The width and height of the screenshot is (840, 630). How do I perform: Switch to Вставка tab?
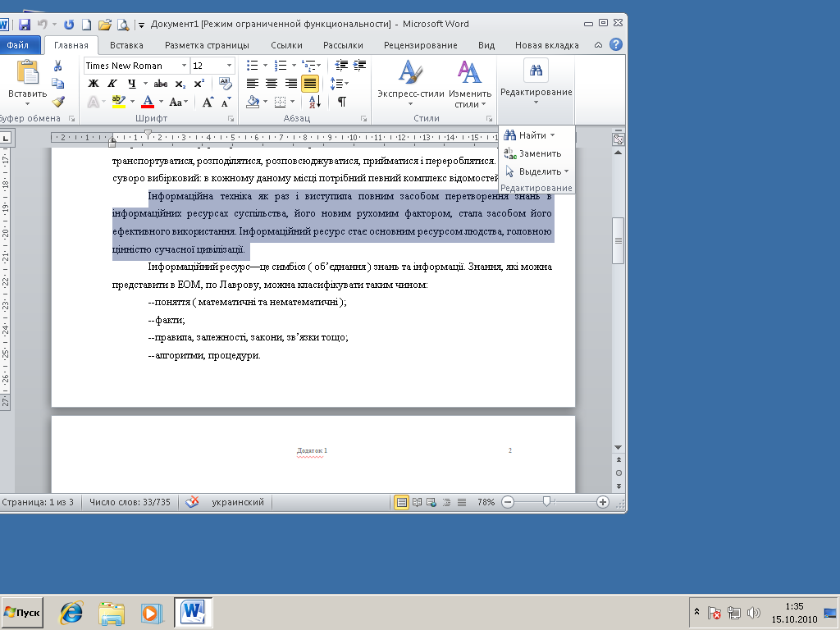click(126, 45)
